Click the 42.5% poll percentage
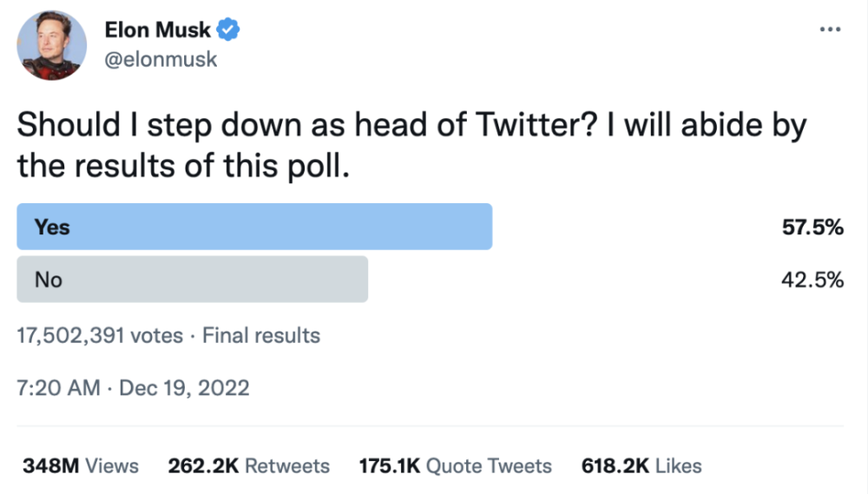 (812, 280)
